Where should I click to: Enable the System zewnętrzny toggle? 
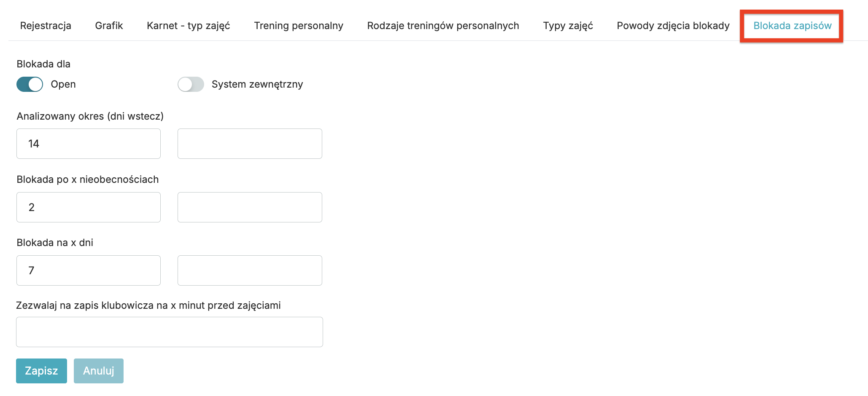tap(191, 84)
